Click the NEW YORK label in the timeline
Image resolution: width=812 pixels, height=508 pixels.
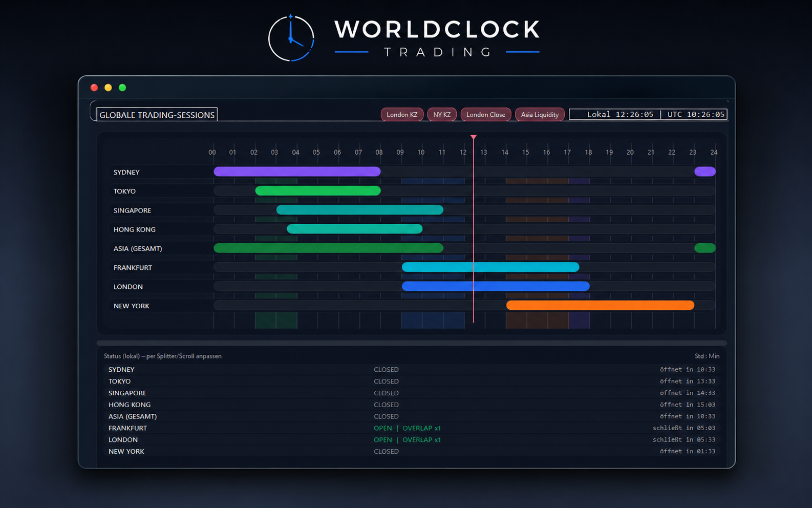pyautogui.click(x=132, y=306)
